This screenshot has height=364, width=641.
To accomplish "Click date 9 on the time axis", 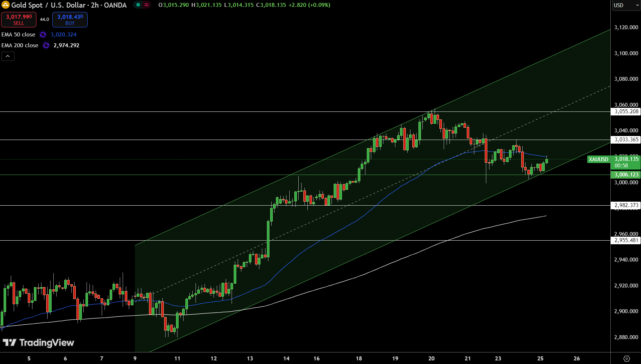I will 135,359.
